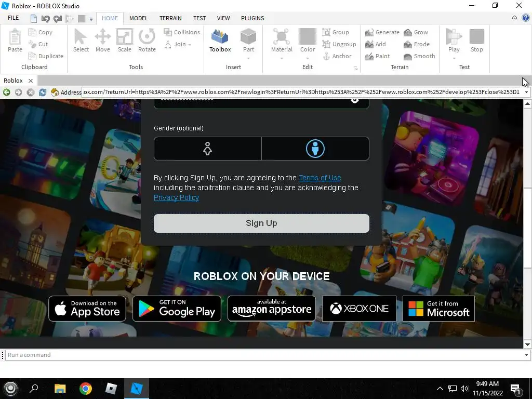The image size is (532, 399).
Task: Open the FILE menu
Action: 13,18
